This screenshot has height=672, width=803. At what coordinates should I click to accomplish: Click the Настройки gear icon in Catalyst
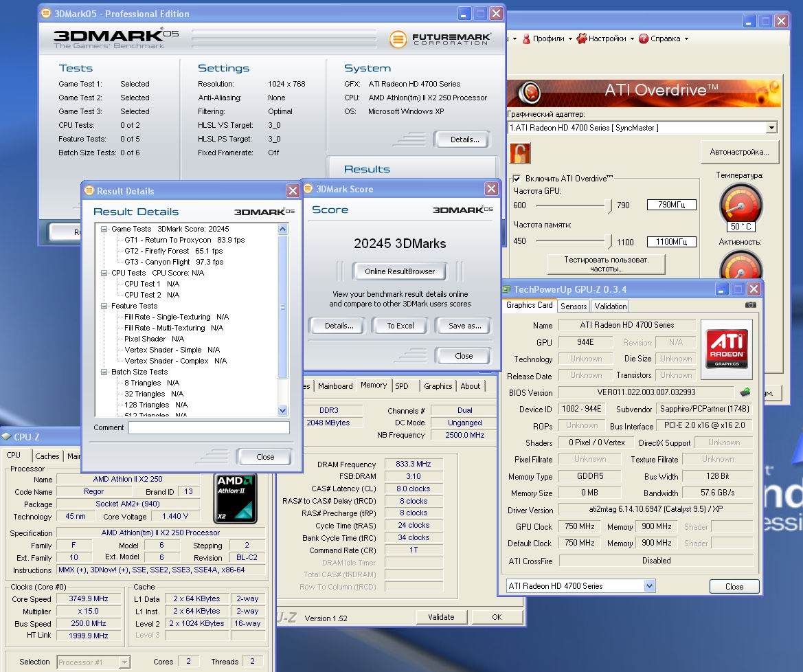coord(581,38)
